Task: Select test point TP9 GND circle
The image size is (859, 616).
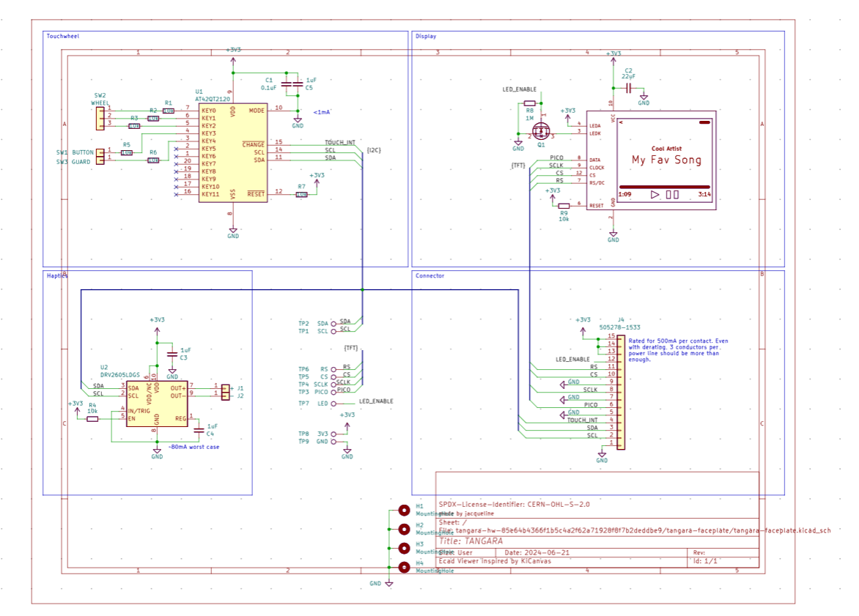Action: tap(333, 442)
